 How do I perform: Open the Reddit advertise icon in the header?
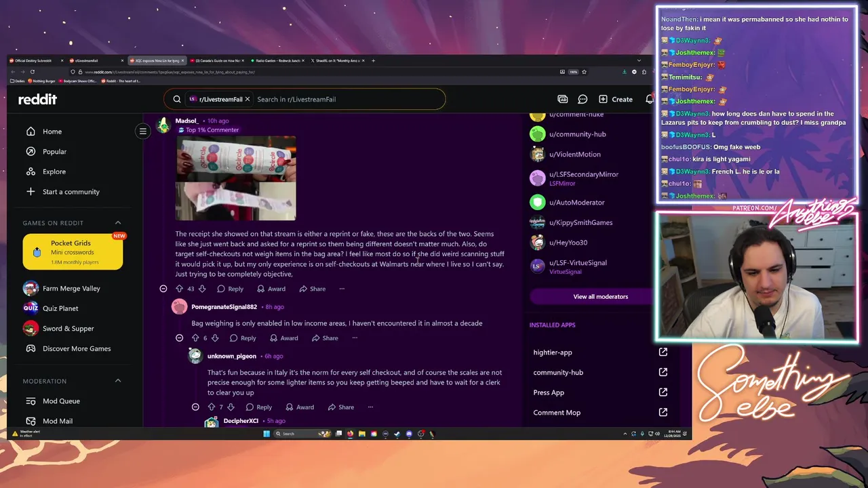[x=562, y=99]
